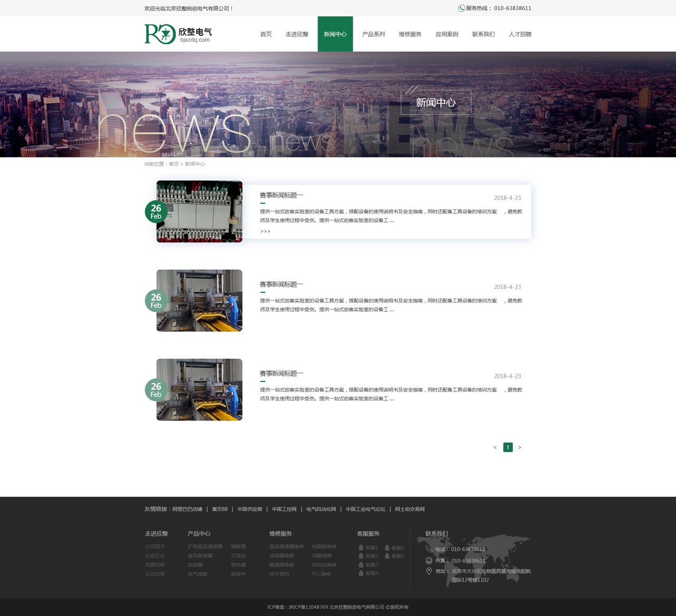Select the 新闻中心 navigation tab
The image size is (676, 616).
[335, 34]
